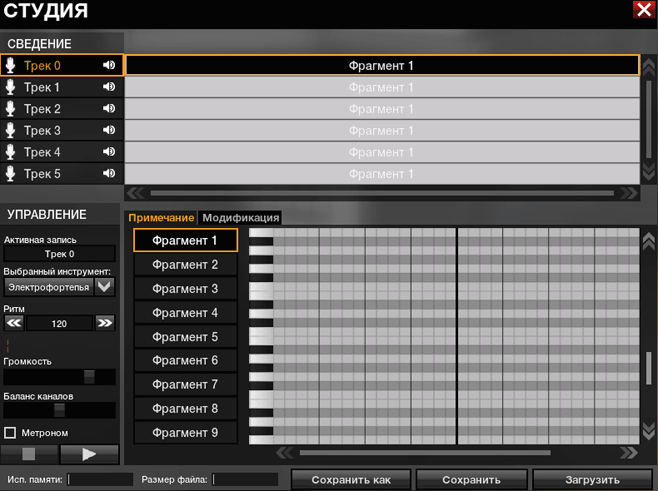This screenshot has height=491, width=658.
Task: Select Фрагмент 8 in fragment list
Action: click(x=185, y=408)
